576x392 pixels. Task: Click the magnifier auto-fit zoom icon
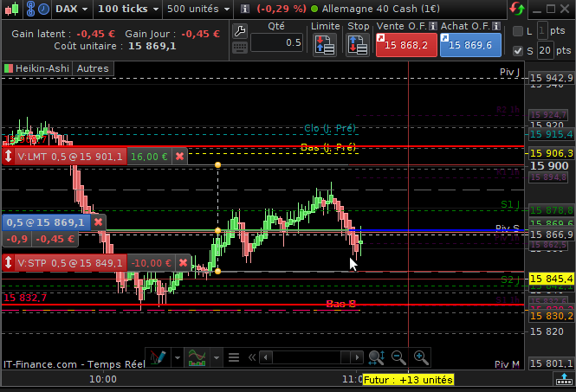click(377, 357)
